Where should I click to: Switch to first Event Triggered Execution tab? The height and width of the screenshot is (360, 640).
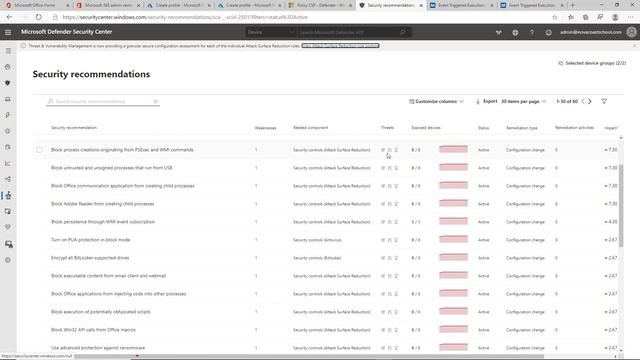[461, 5]
